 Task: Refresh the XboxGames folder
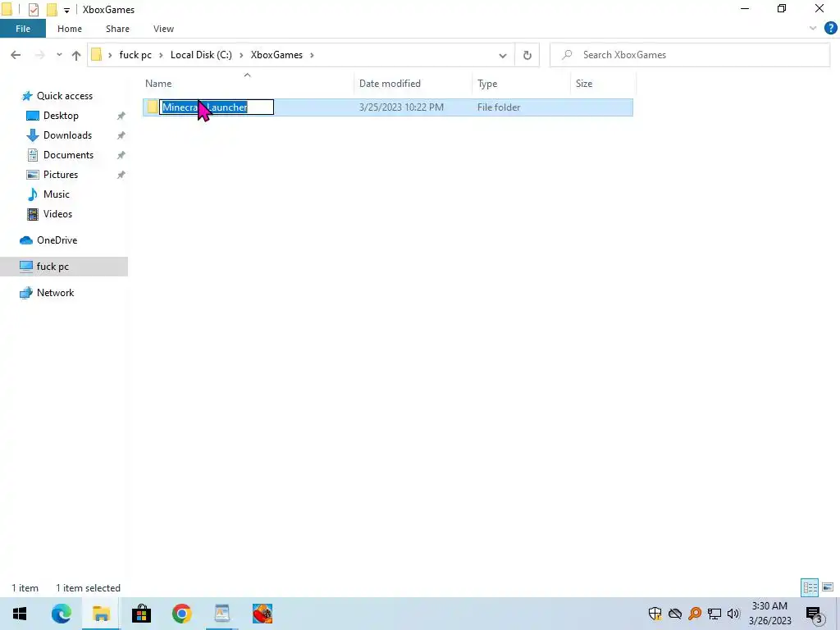click(x=527, y=55)
